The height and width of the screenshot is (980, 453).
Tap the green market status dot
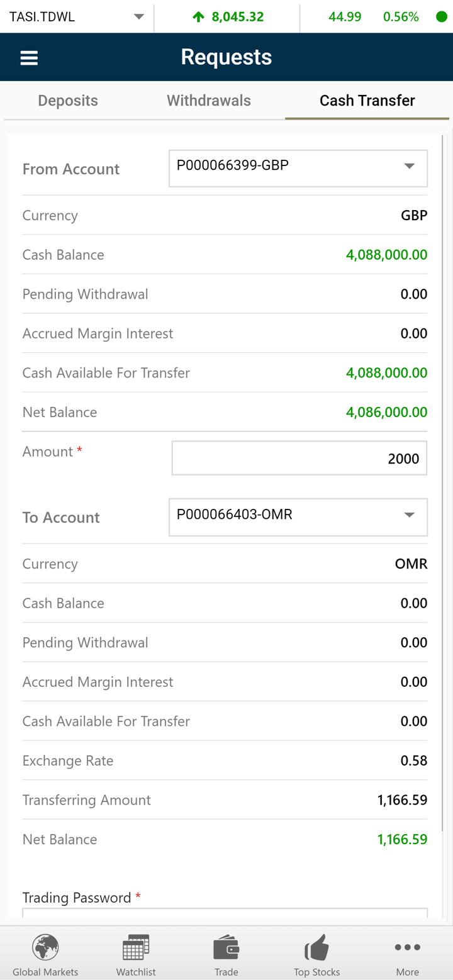[x=442, y=17]
